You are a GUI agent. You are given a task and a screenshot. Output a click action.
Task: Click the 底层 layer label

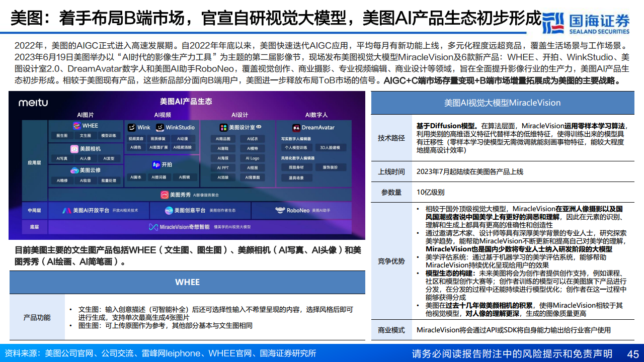tap(34, 227)
